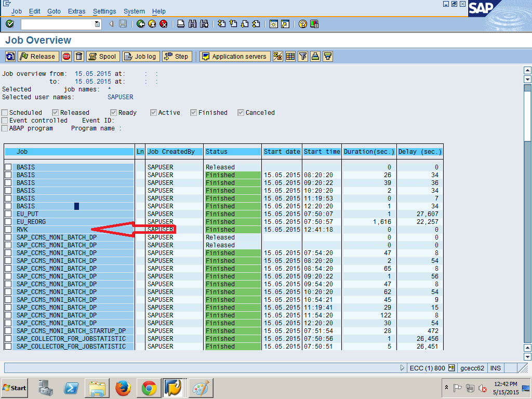Image resolution: width=532 pixels, height=399 pixels.
Task: Click the Find Next binoculars icon
Action: [x=204, y=24]
